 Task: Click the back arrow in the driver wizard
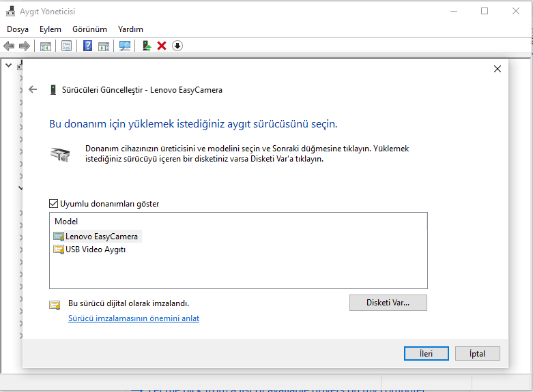33,89
